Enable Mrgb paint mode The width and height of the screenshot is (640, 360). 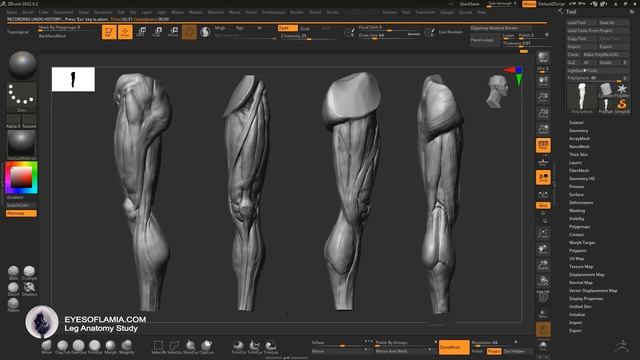pos(220,28)
